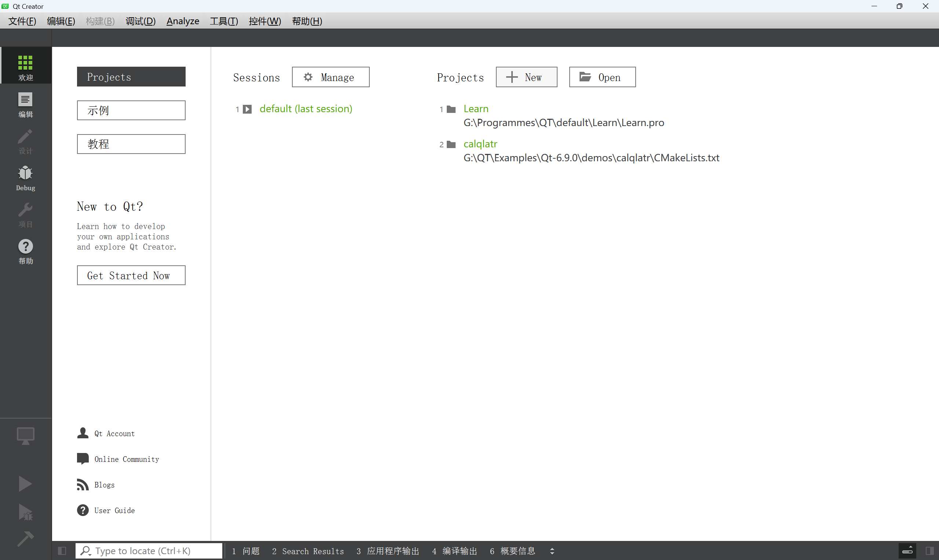Click the Qt Account link text
939x560 pixels.
[114, 434]
